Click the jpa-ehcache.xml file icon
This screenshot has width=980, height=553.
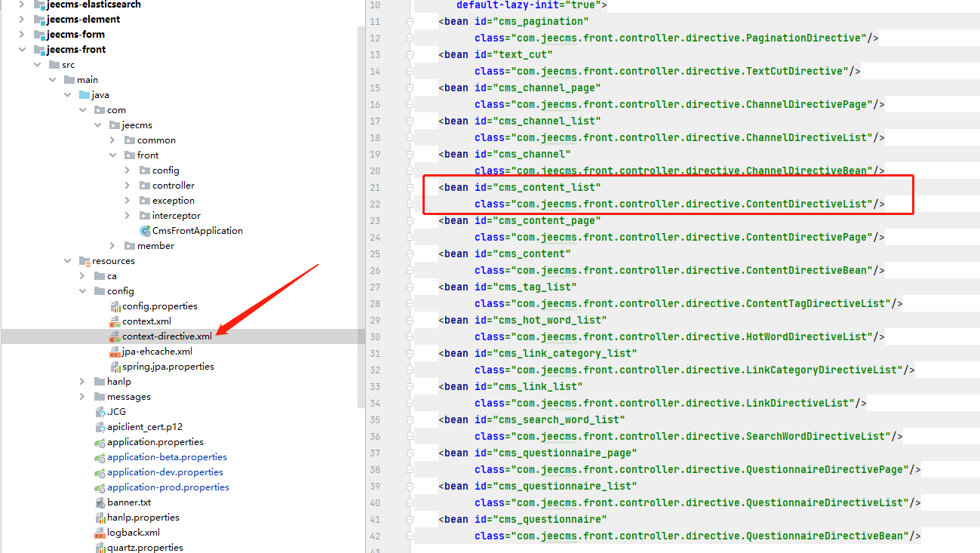(x=115, y=352)
